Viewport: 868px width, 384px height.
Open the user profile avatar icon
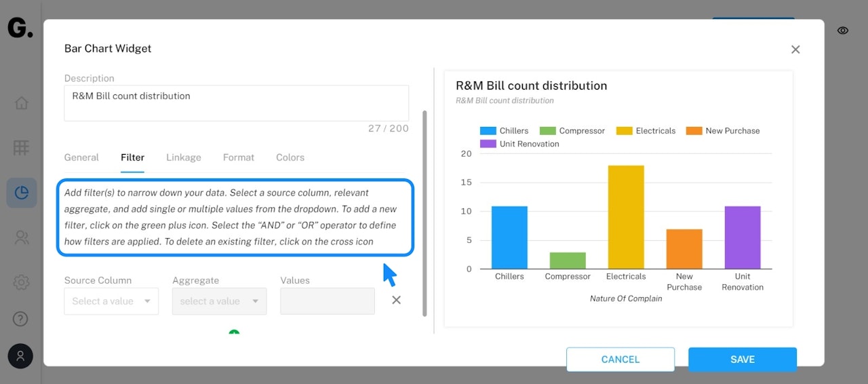point(20,356)
